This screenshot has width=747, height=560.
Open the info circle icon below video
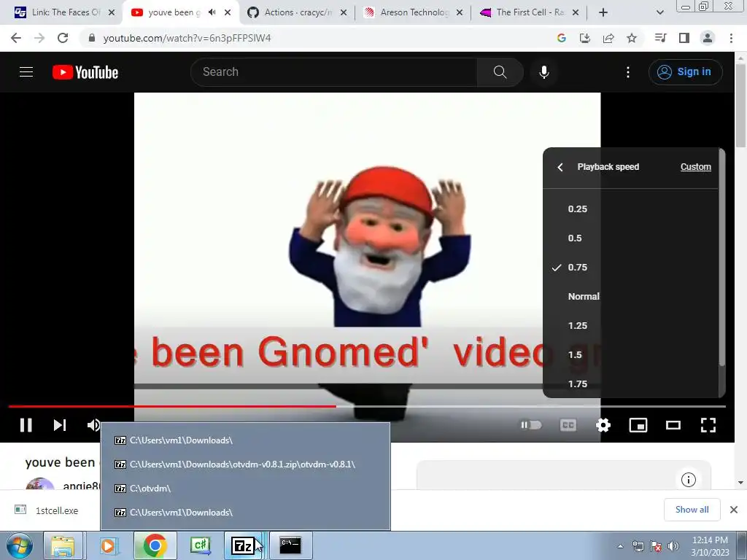(x=689, y=480)
